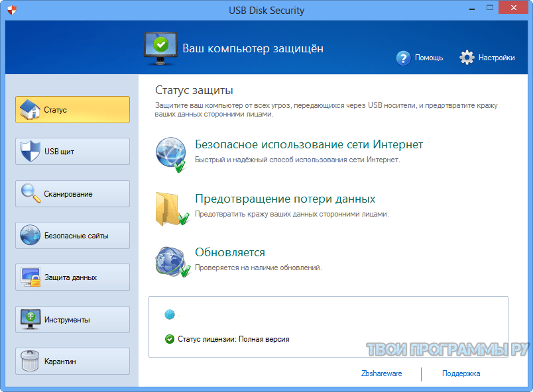
Task: Click the monitor plus Инструменты icon
Action: click(30, 319)
